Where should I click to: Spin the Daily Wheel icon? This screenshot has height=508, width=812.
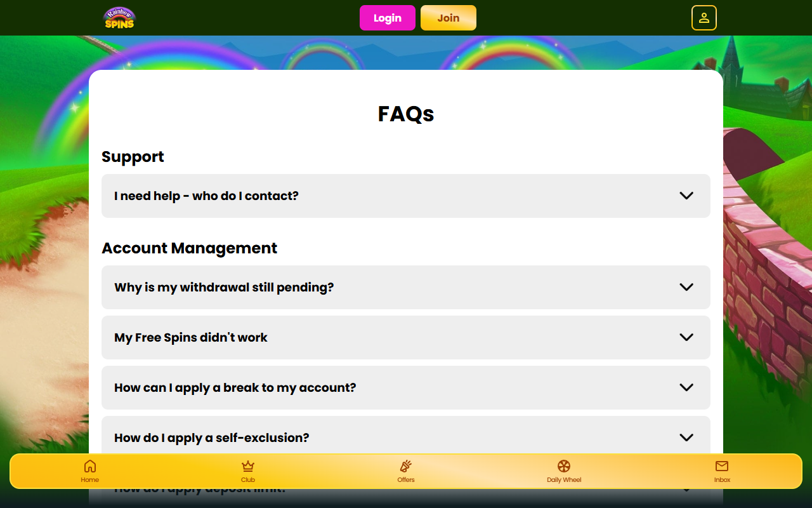(563, 465)
